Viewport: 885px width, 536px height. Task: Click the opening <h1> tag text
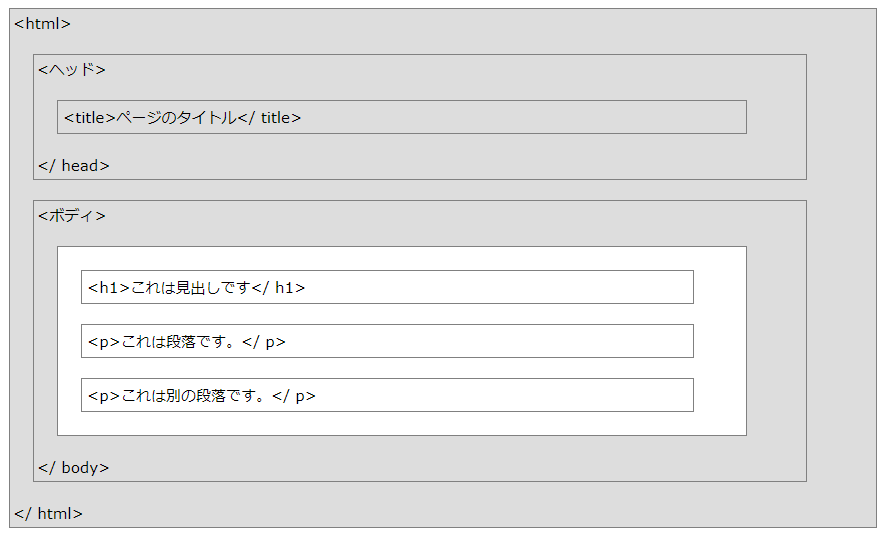click(x=109, y=288)
